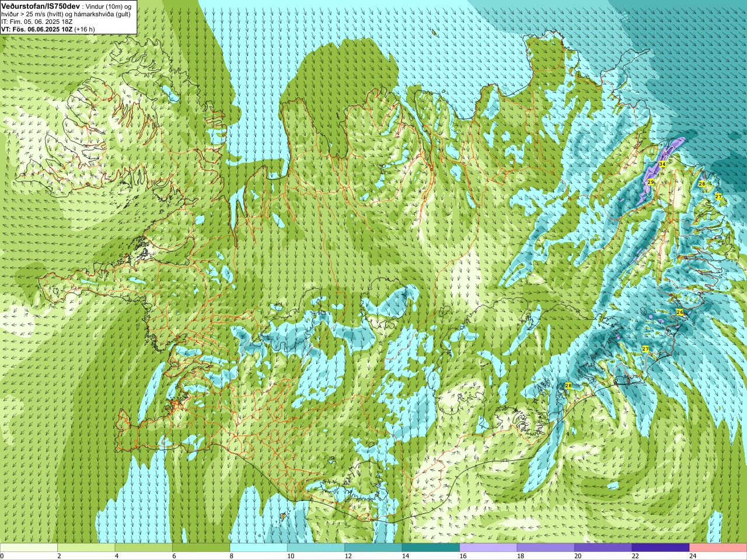Select the 'VT: Fös. 06.06.2025 10Z (+16 h)' line
The height and width of the screenshot is (560, 747).
[x=48, y=29]
